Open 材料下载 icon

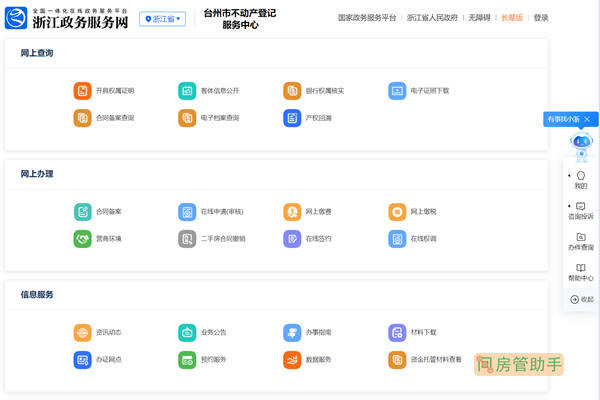coord(397,332)
